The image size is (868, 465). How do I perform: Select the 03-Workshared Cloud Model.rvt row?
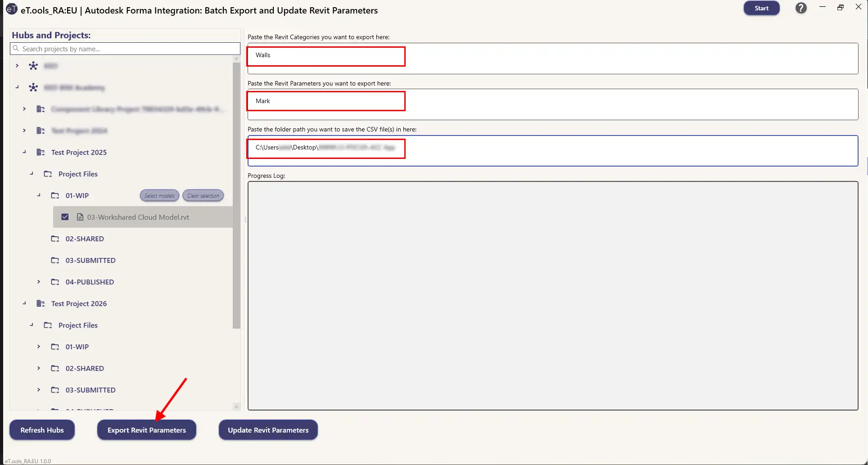(143, 217)
